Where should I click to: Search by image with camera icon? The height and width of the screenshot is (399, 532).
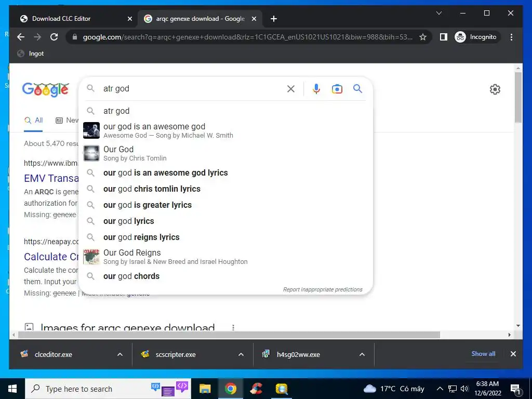(337, 89)
